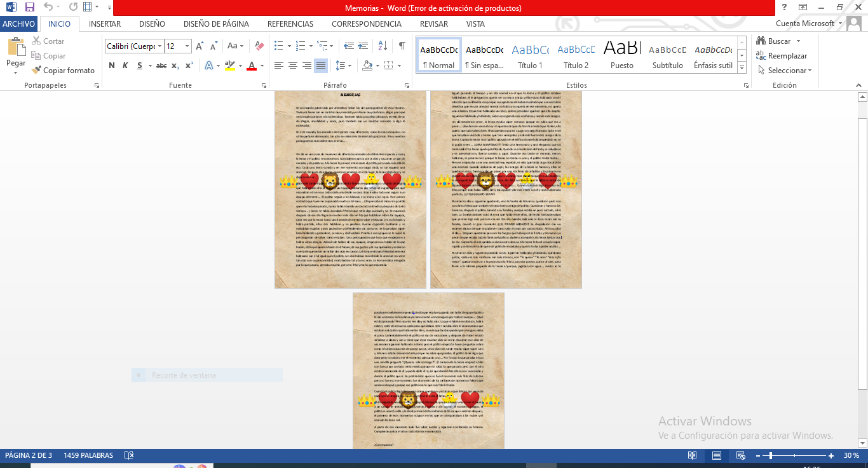Click the Copiar formato paintbrush icon

pyautogui.click(x=37, y=71)
